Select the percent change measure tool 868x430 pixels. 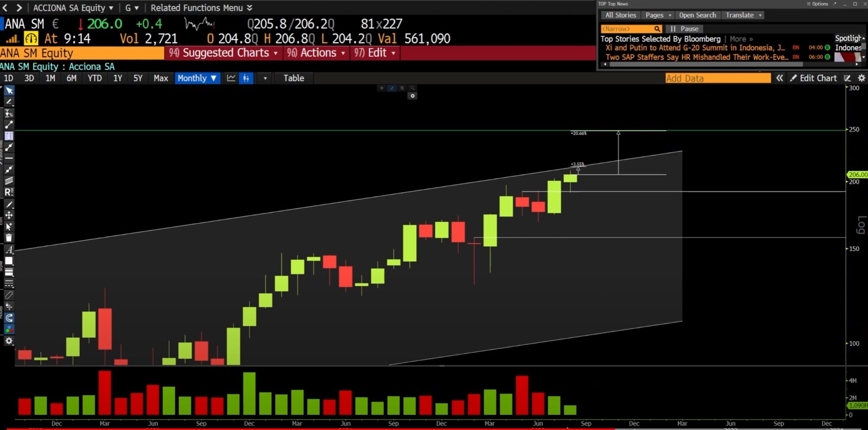9,113
